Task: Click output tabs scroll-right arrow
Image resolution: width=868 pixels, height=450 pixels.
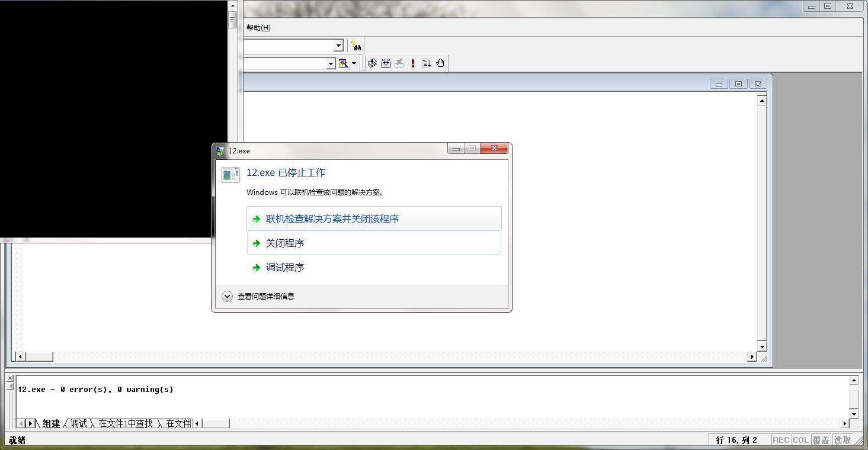Action: coord(31,423)
